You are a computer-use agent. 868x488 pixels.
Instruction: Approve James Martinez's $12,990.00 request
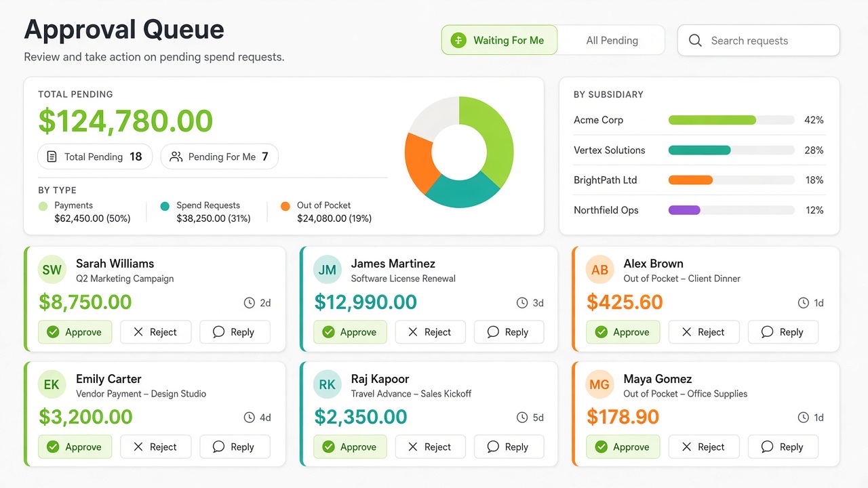350,332
